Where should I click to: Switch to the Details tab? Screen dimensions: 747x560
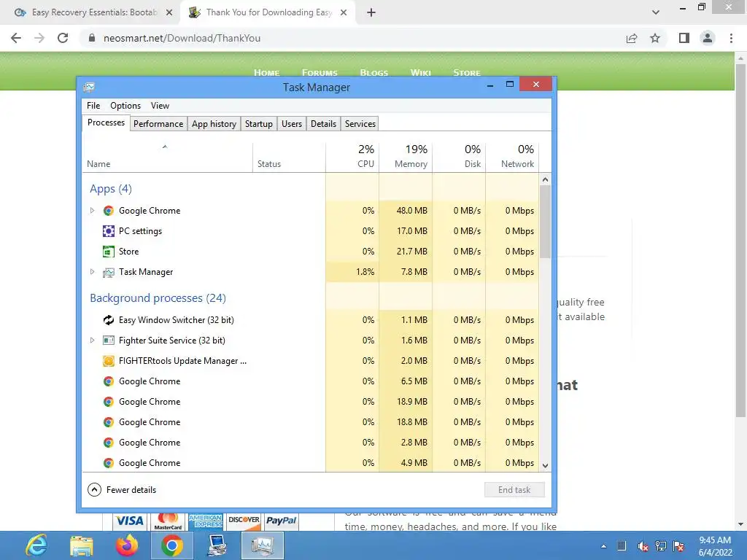pyautogui.click(x=323, y=124)
